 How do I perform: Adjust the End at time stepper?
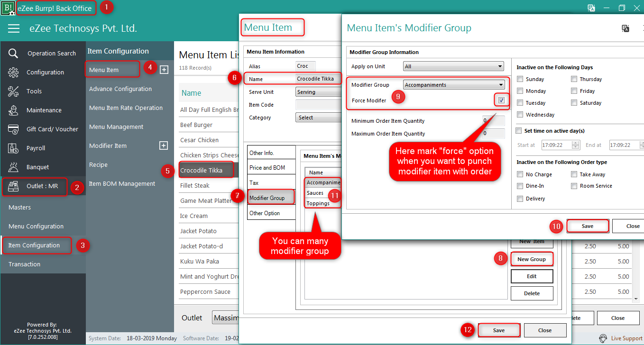click(x=641, y=145)
